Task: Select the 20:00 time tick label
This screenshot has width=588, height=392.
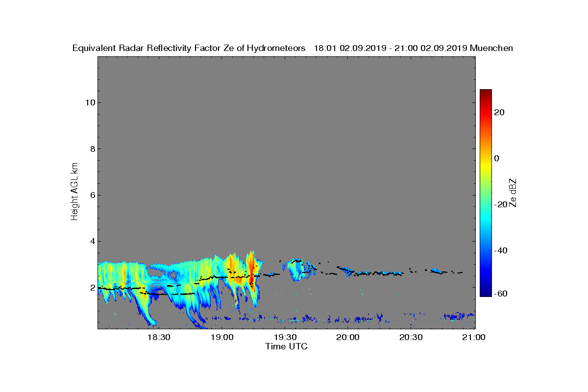Action: (348, 338)
